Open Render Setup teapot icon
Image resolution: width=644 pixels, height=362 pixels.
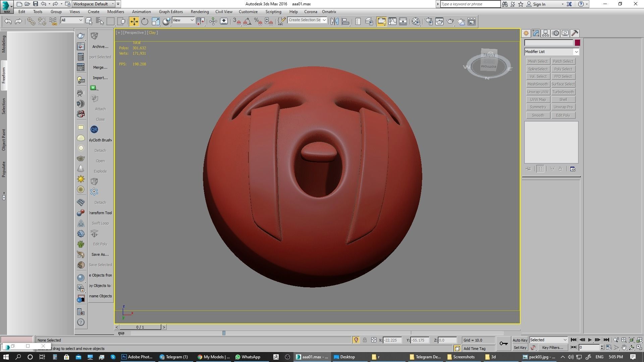point(429,22)
